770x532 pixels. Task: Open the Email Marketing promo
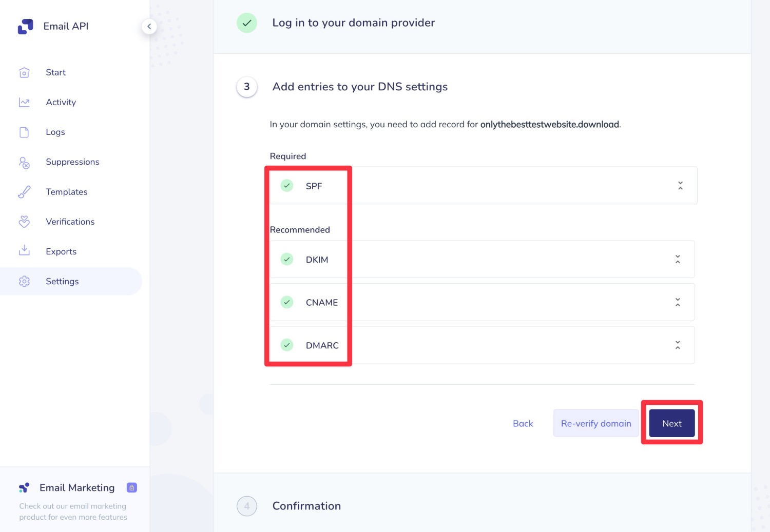coord(77,488)
